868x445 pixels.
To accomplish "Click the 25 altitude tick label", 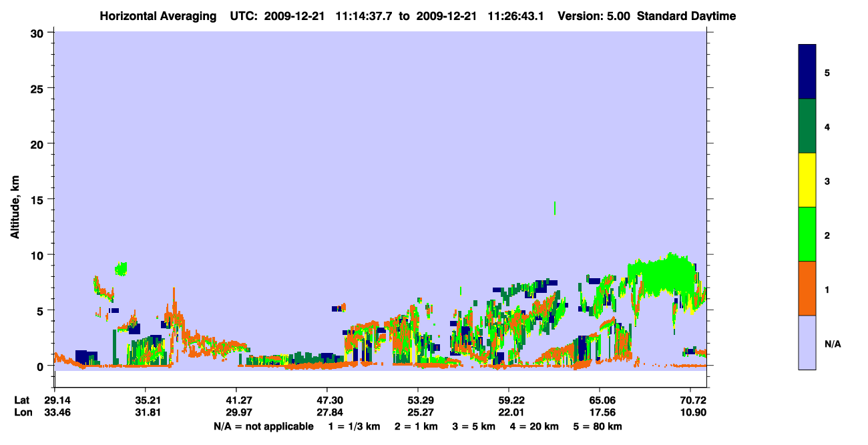I will [39, 88].
